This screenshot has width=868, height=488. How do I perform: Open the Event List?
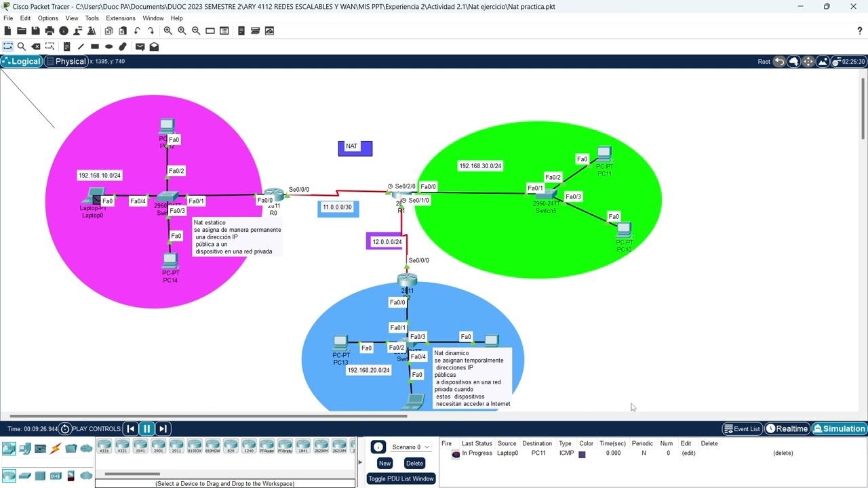pyautogui.click(x=742, y=428)
